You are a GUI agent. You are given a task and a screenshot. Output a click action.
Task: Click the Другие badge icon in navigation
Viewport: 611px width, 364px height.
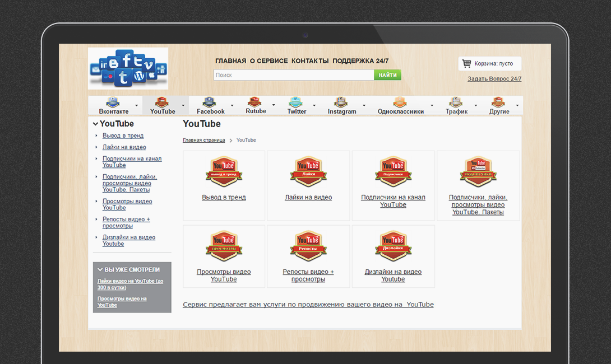tap(498, 102)
